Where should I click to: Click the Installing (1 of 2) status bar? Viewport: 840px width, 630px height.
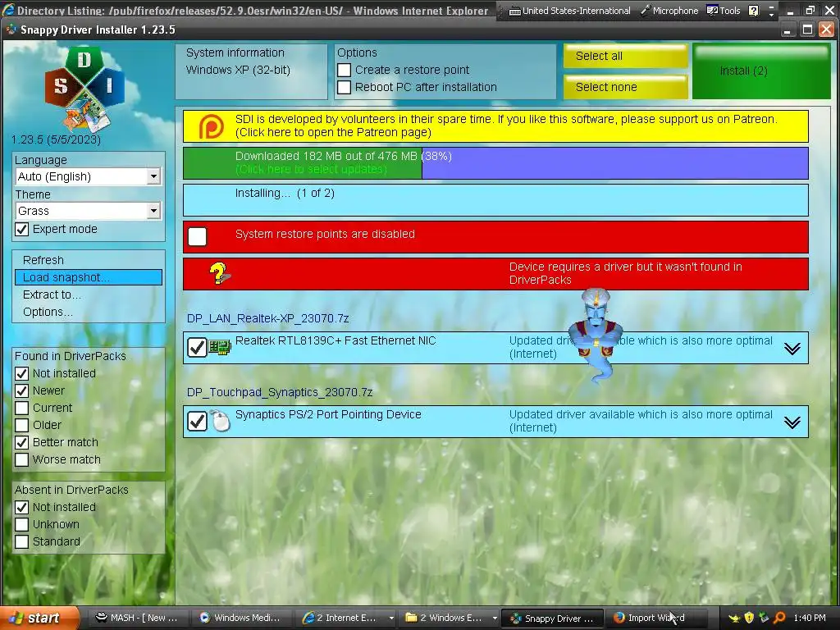pyautogui.click(x=495, y=200)
